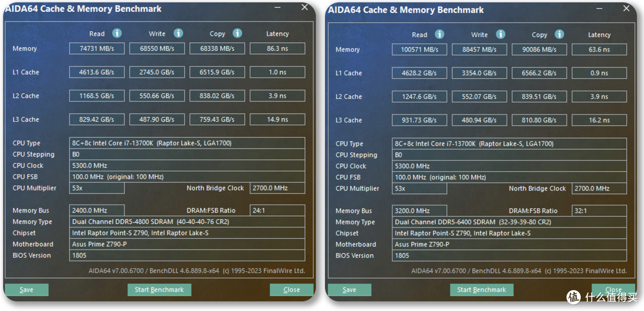Select memory latency value 63.6 ns
Screen dimensions: 644x311
pyautogui.click(x=600, y=50)
